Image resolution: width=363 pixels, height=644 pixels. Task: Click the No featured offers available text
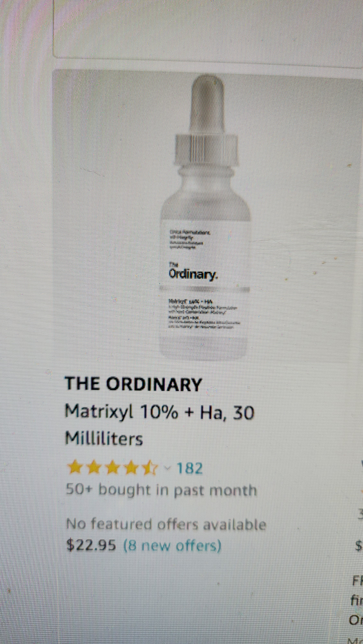(166, 524)
